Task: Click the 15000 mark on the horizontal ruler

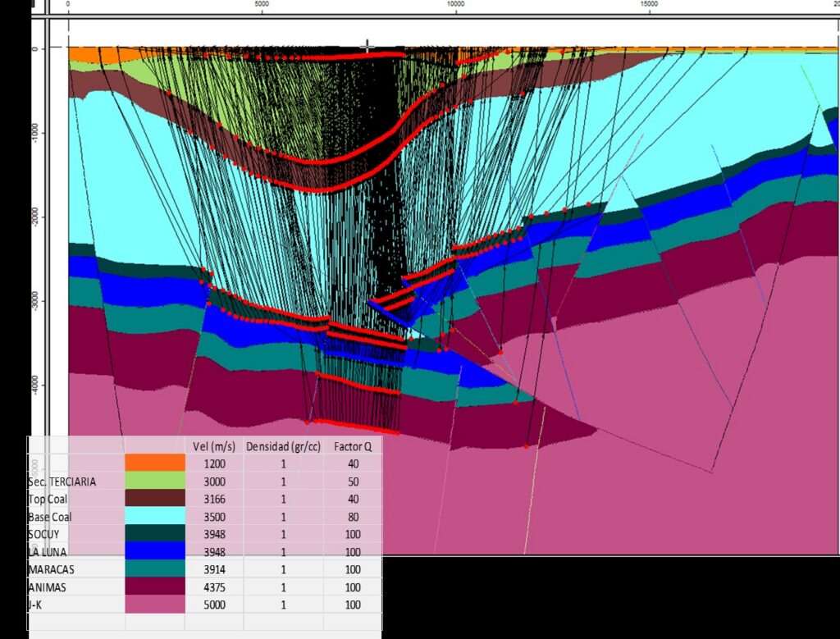Action: pyautogui.click(x=650, y=4)
